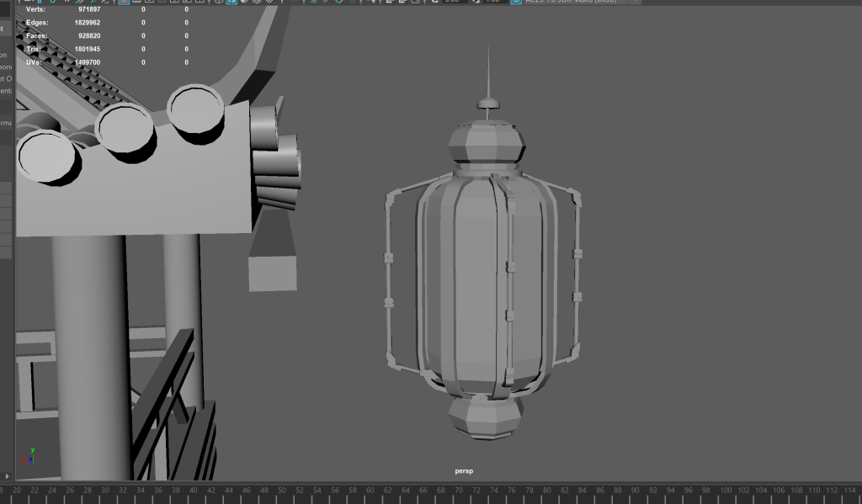Image resolution: width=862 pixels, height=504 pixels.
Task: Click the Edges: heads-up label
Action: coord(37,23)
